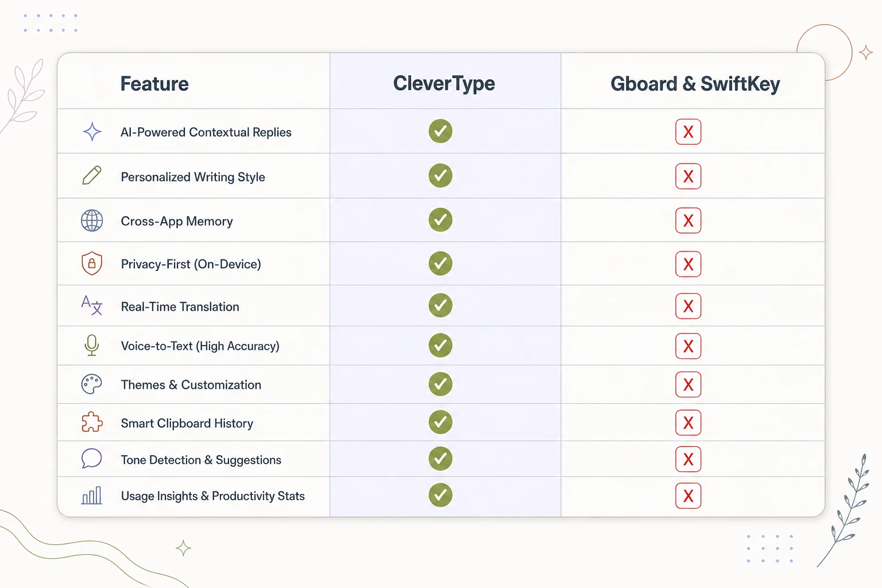882x588 pixels.
Task: Click the bar chart icon for Usage Insights
Action: point(92,495)
